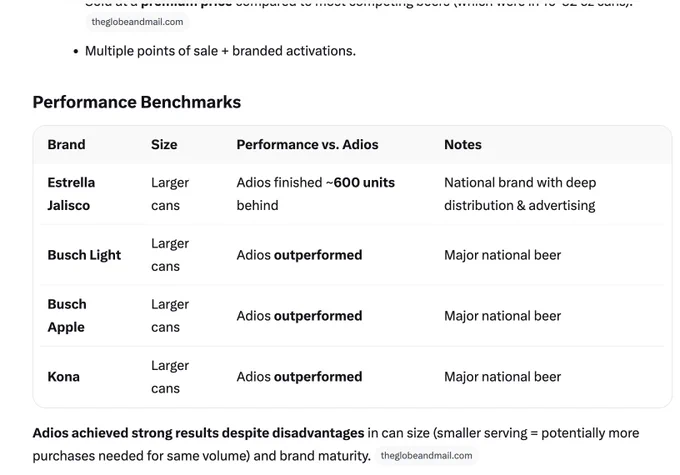Click the Notes column header
Screen dimensions: 680x475
click(x=463, y=144)
